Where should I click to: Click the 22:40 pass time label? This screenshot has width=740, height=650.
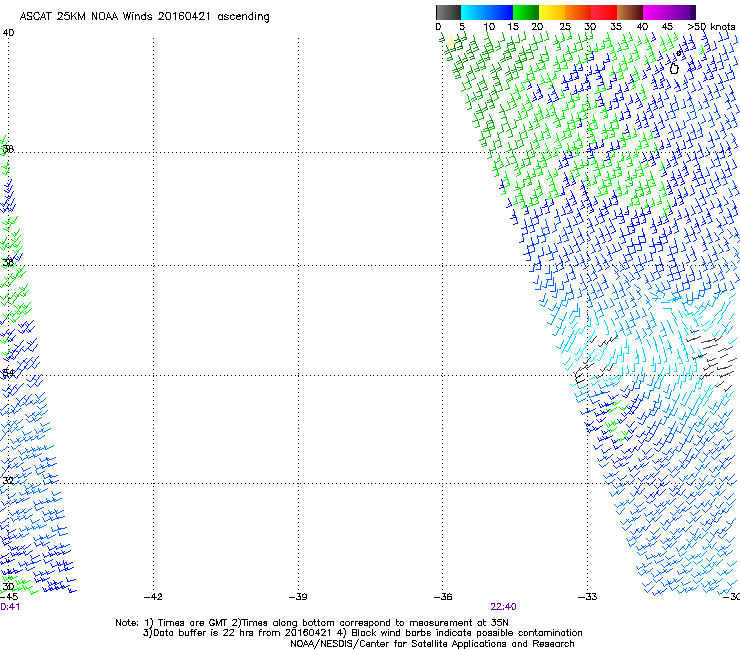503,607
